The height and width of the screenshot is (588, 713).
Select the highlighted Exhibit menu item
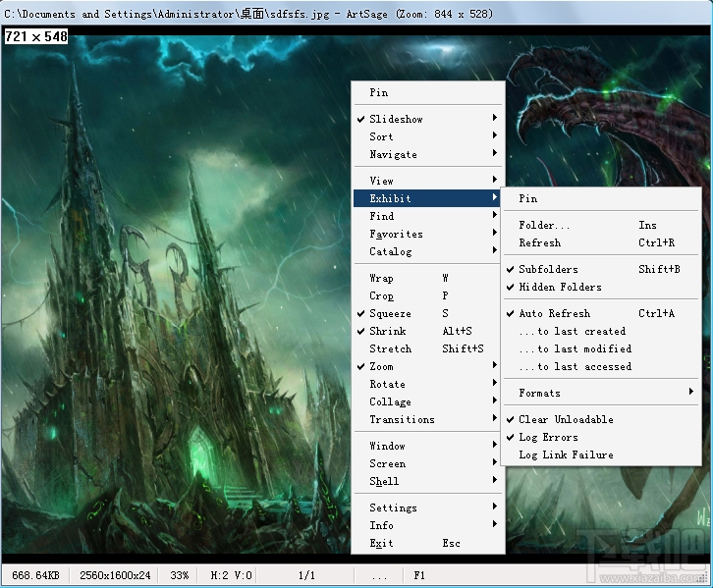428,198
